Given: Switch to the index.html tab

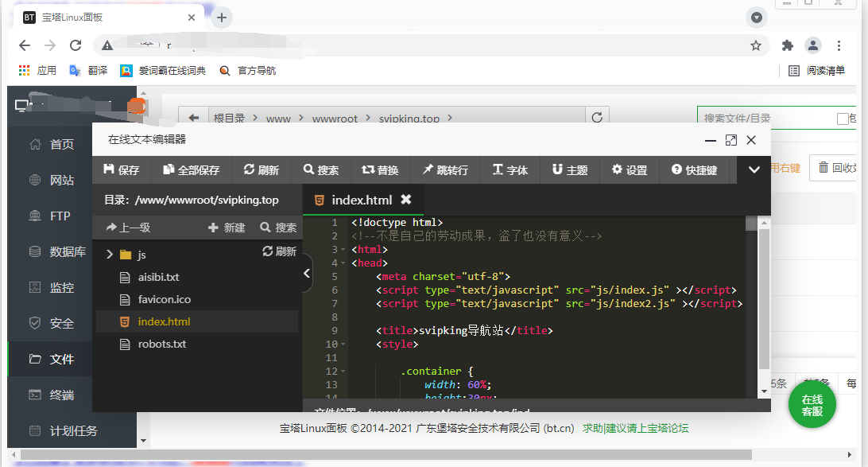Looking at the screenshot, I should point(362,200).
